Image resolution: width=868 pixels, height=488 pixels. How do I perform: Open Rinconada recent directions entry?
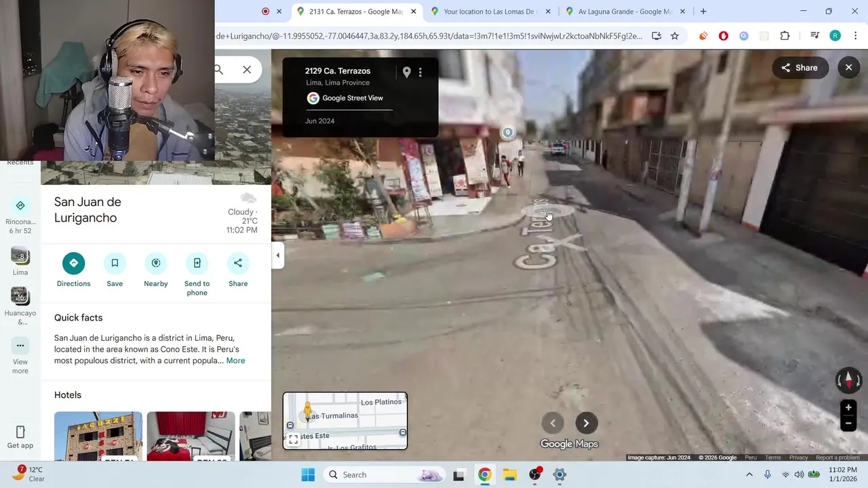tap(20, 216)
